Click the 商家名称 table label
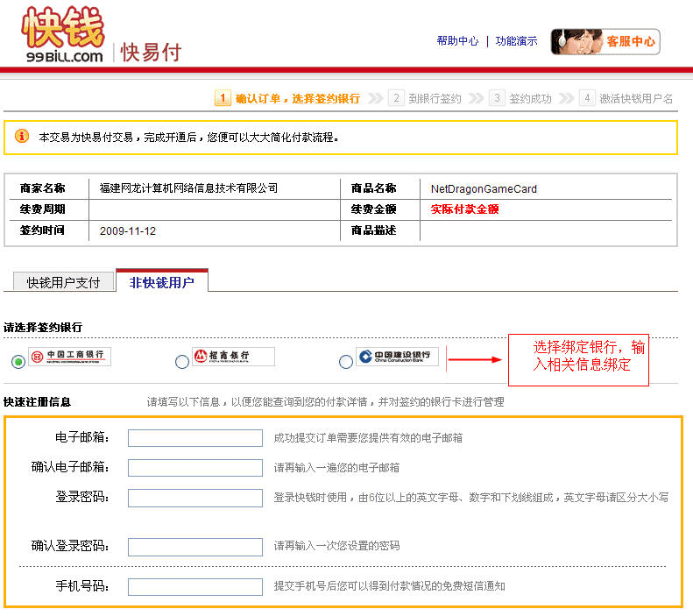Image resolution: width=693 pixels, height=616 pixels. point(42,188)
